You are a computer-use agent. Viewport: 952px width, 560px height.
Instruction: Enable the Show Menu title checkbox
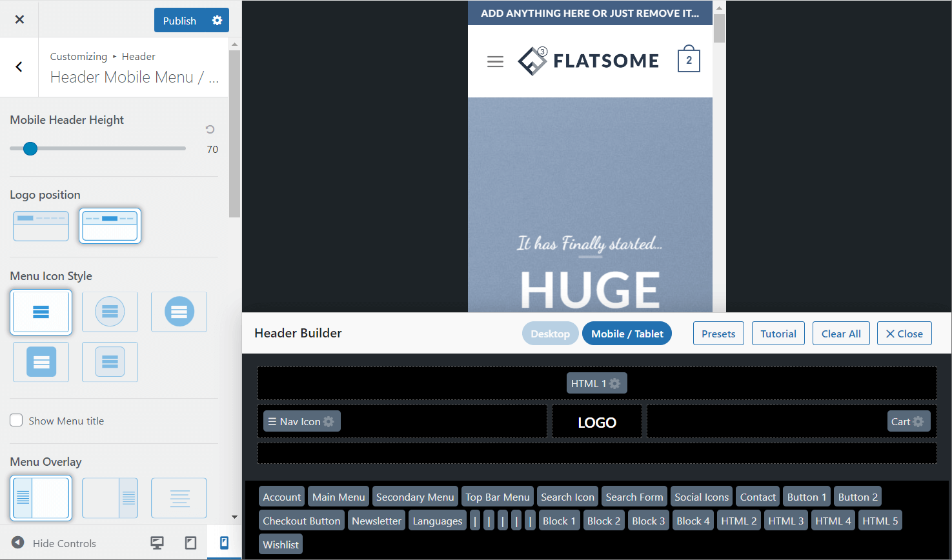pyautogui.click(x=17, y=421)
